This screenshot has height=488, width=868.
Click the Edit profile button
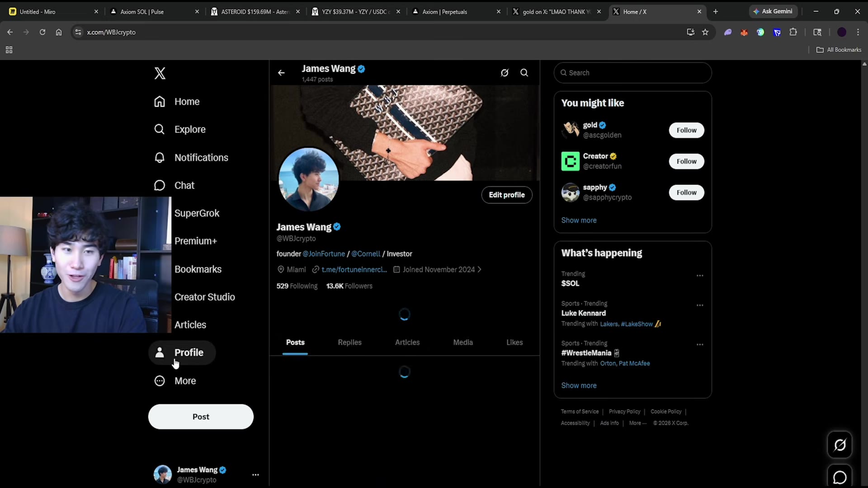pos(507,195)
